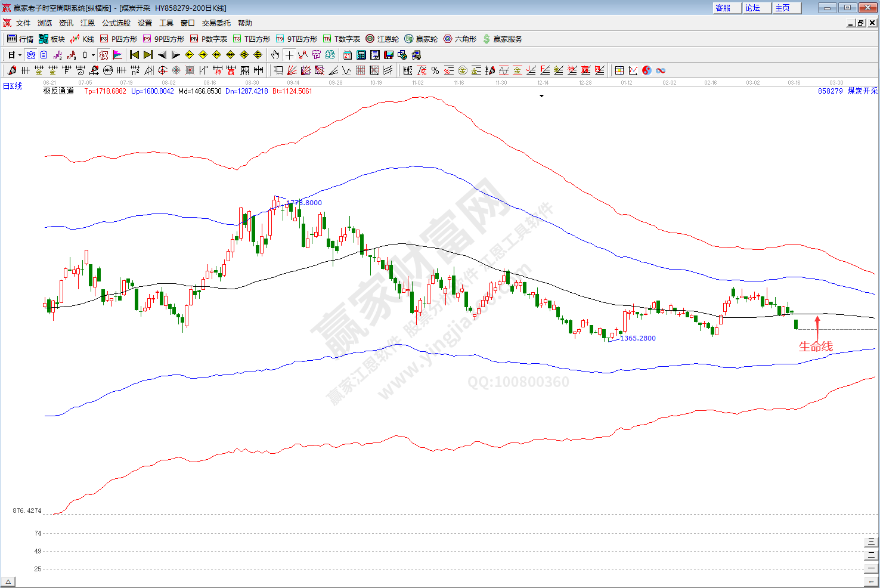The width and height of the screenshot is (880, 588).
Task: Jump to first bar with yellow arrow
Action: [x=135, y=55]
